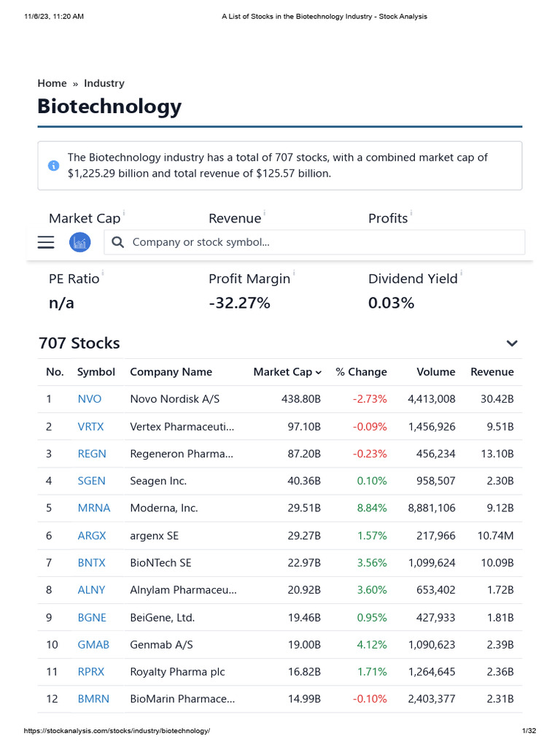
Task: Expand the 707 Stocks chevron dropdown
Action: tap(512, 344)
